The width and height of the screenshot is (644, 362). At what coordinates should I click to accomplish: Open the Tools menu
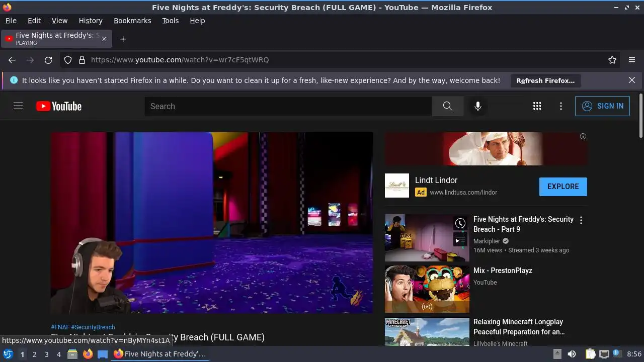click(x=171, y=21)
